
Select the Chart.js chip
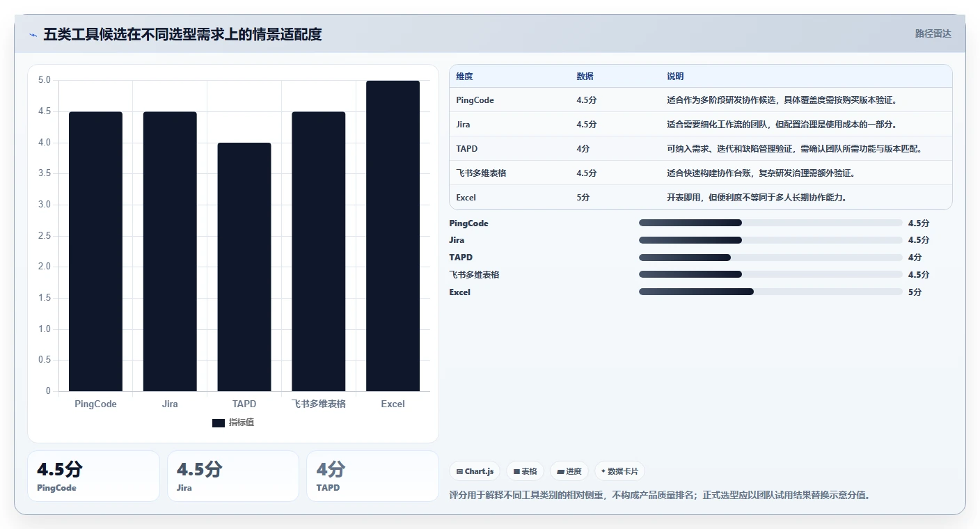pos(475,471)
